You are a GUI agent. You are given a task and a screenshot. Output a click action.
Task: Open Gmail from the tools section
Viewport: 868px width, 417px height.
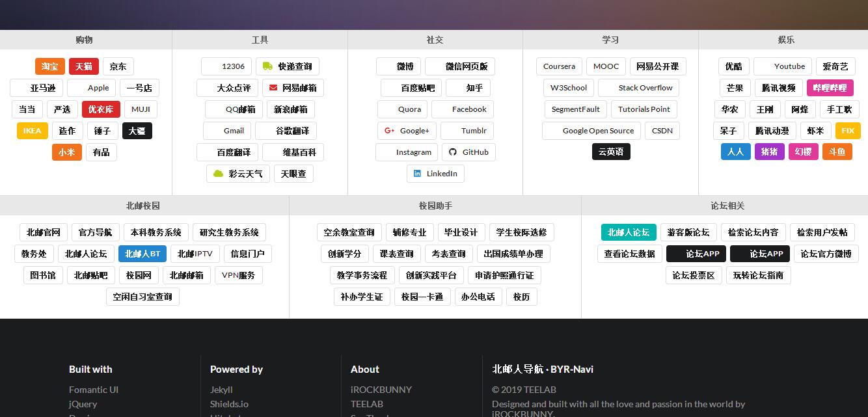coord(227,131)
